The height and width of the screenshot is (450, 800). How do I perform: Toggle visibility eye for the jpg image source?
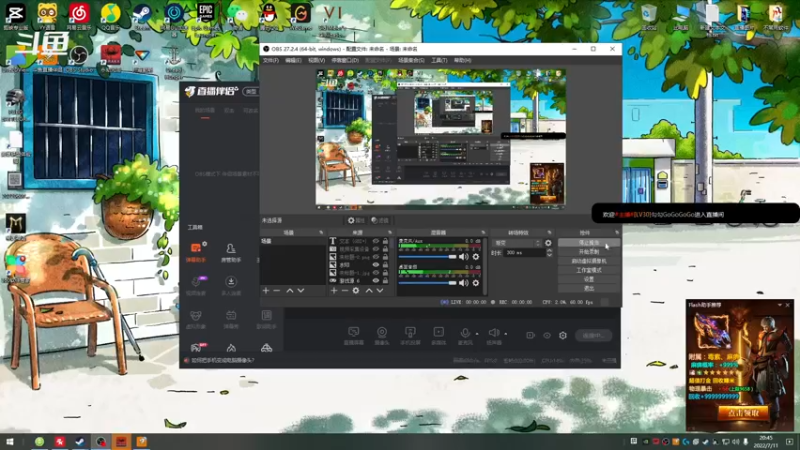point(376,273)
